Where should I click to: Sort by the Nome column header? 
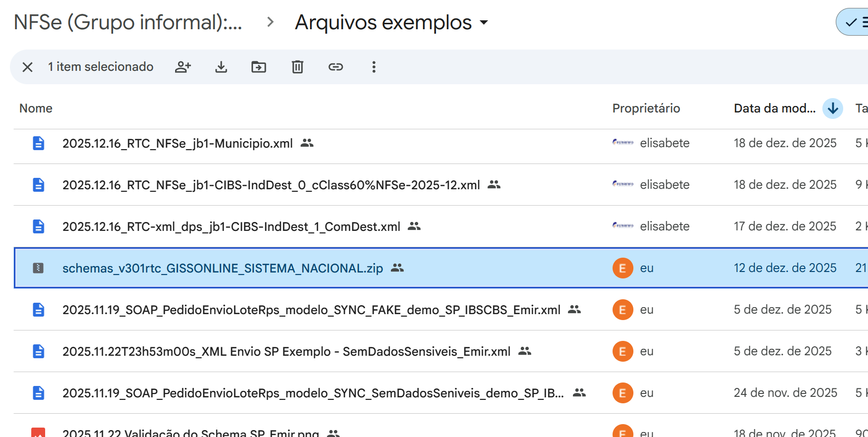(36, 108)
